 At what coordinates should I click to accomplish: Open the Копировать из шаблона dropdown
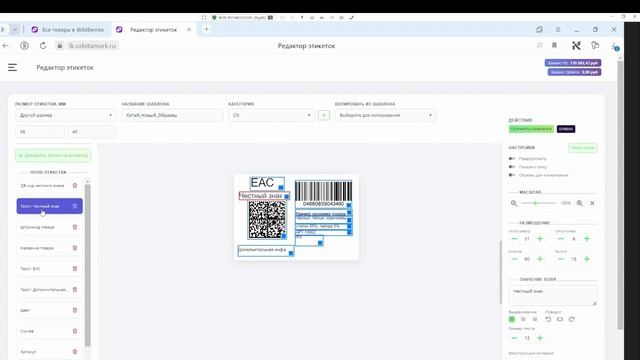tap(385, 116)
